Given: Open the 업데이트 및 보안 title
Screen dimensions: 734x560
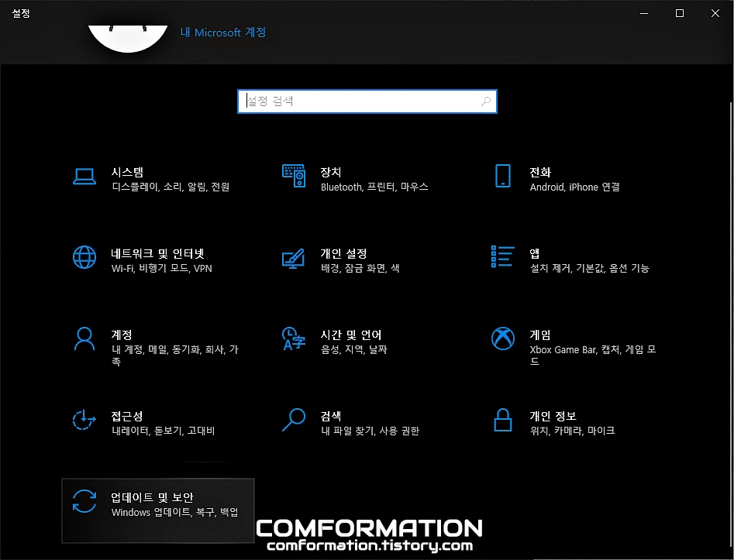Looking at the screenshot, I should (x=152, y=497).
